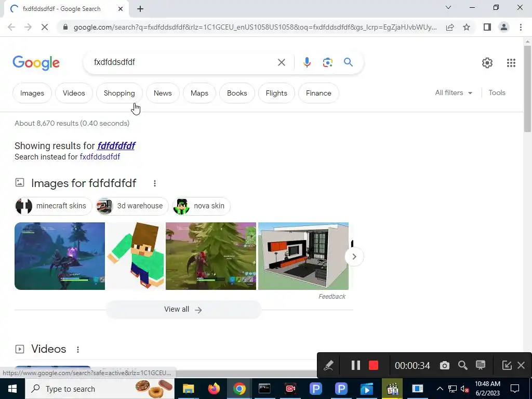Open the taskbar clock and date
532x399 pixels.
[x=487, y=389]
